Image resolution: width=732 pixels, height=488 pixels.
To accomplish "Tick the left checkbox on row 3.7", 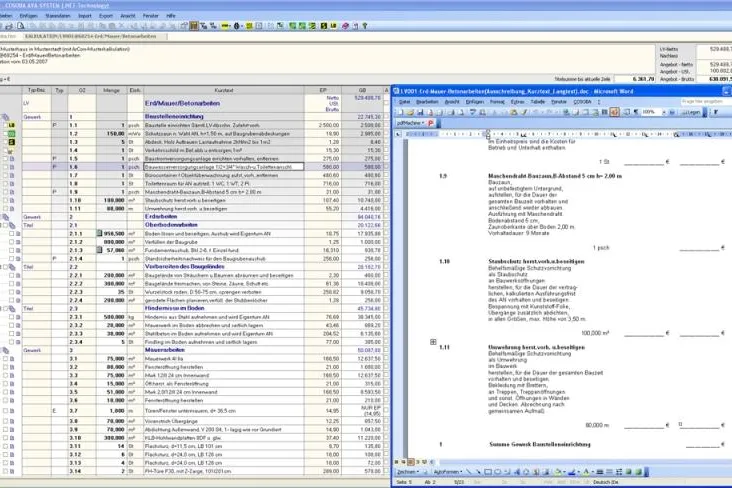I will 6,411.
